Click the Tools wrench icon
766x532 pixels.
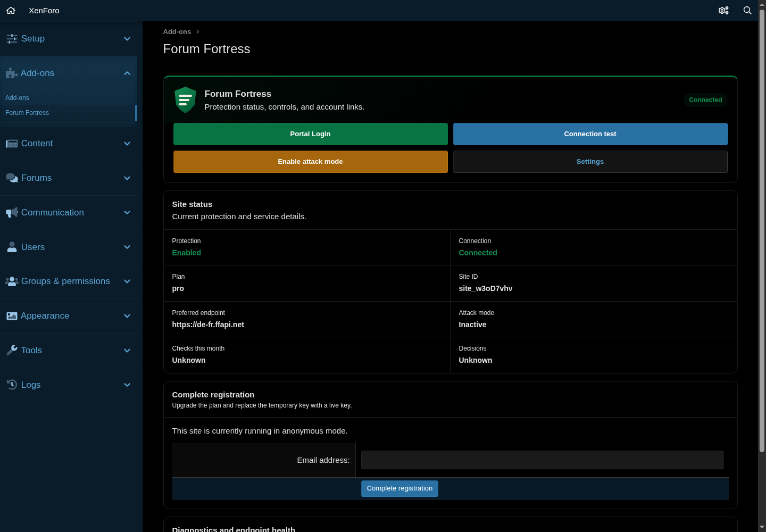(12, 350)
